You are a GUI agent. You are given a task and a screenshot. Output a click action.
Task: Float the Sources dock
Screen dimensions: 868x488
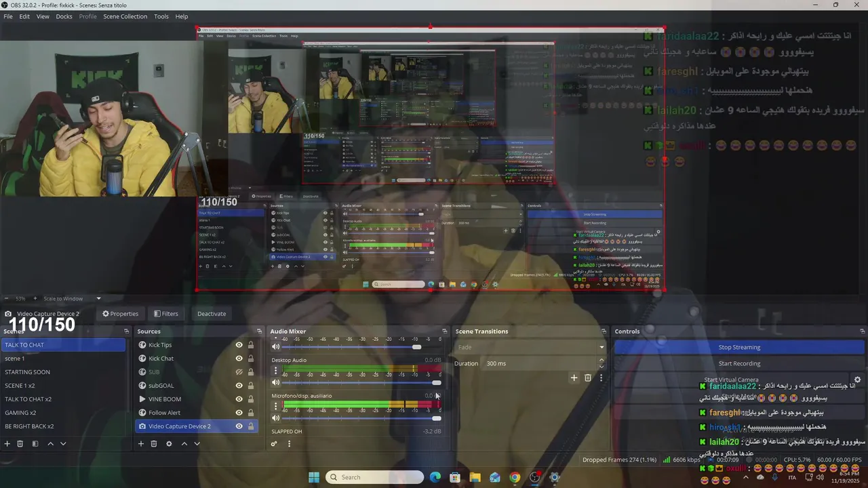click(259, 331)
